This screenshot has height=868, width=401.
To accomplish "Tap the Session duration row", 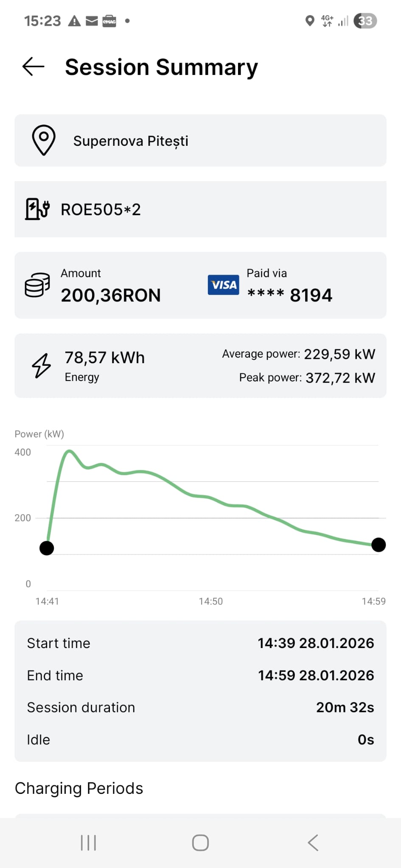I will click(200, 707).
